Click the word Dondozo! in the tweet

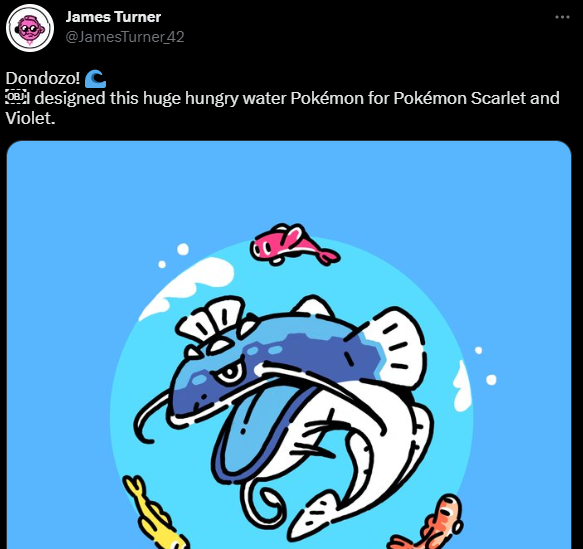(x=43, y=78)
